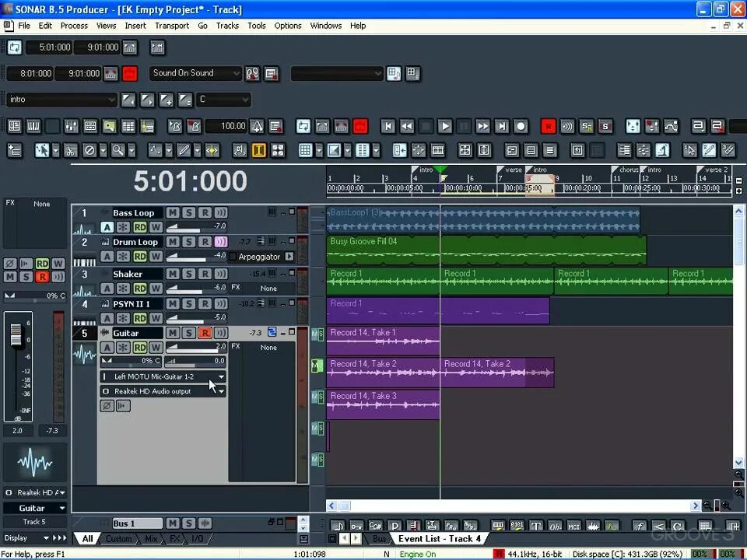Open the key C dropdown
This screenshot has width=747, height=560.
223,100
